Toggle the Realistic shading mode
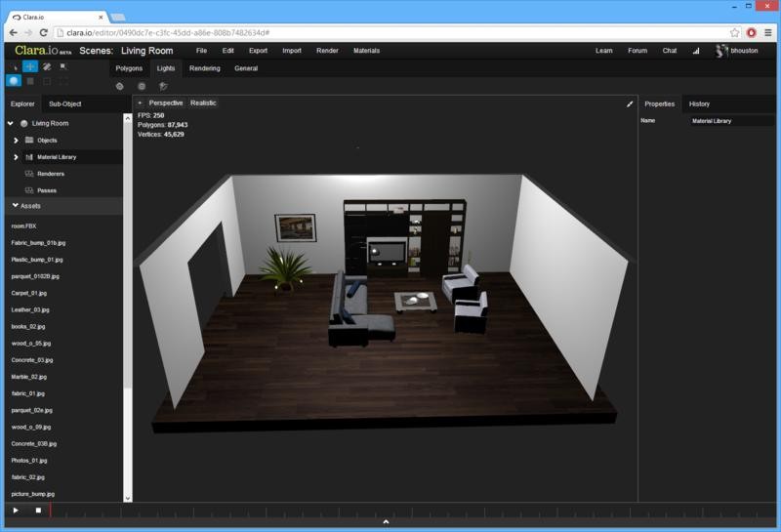781x532 pixels. pos(203,102)
